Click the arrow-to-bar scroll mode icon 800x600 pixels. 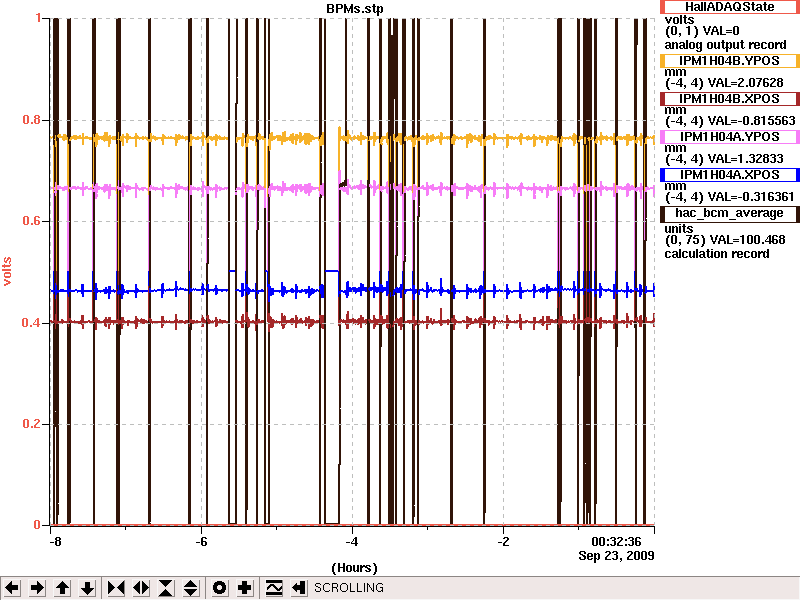[x=299, y=588]
